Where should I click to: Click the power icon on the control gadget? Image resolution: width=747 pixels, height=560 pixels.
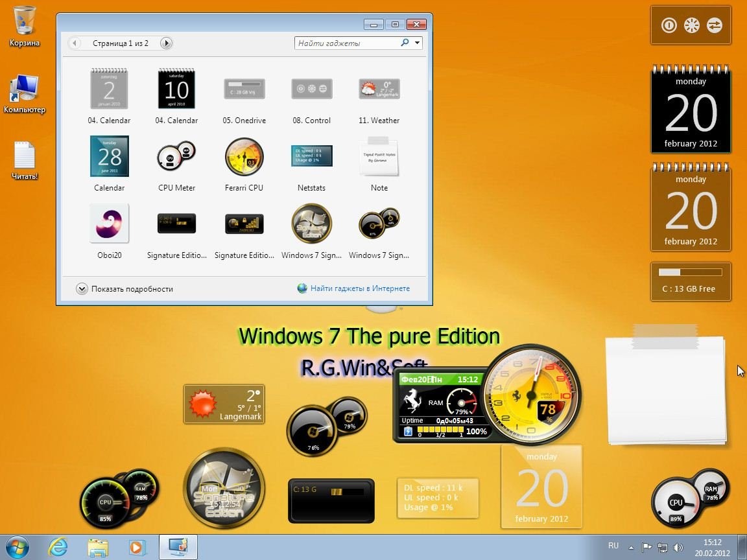click(x=669, y=25)
